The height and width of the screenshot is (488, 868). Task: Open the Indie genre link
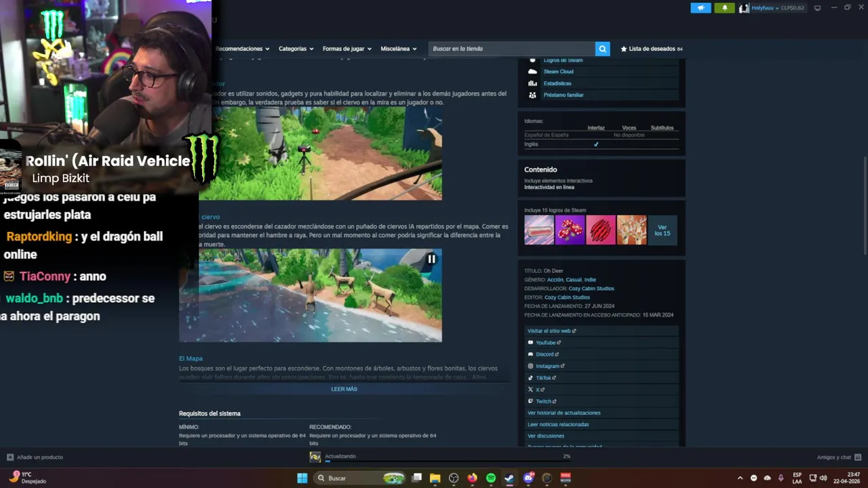coord(590,279)
